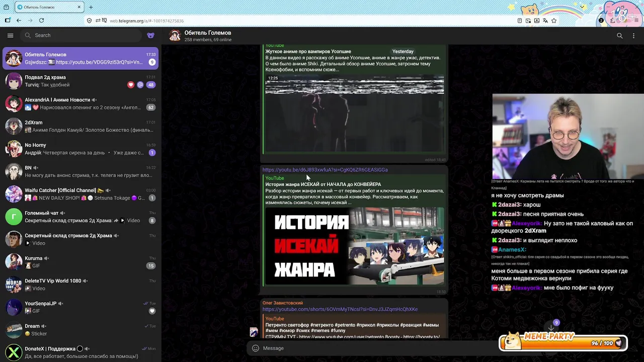Open the browser sidebar panel toggle
This screenshot has width=644, height=362.
pos(7,21)
